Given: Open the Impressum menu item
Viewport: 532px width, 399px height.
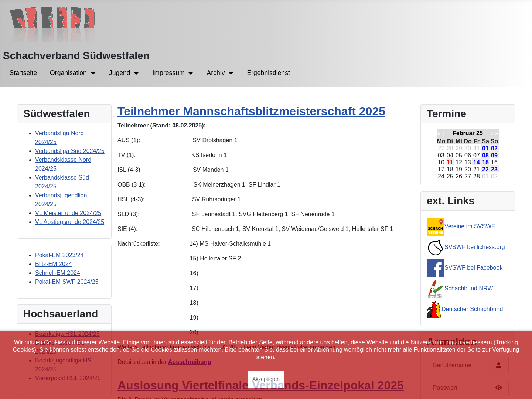Looking at the screenshot, I should coord(168,73).
